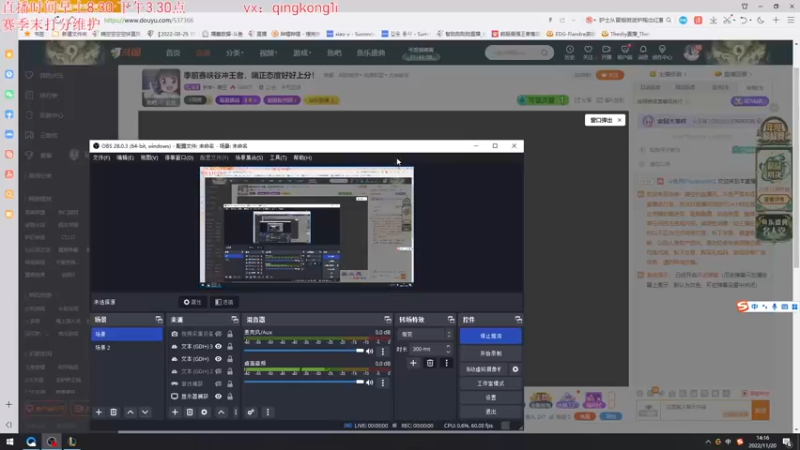Float the 场景 dock panel
The width and height of the screenshot is (800, 450).
click(159, 319)
